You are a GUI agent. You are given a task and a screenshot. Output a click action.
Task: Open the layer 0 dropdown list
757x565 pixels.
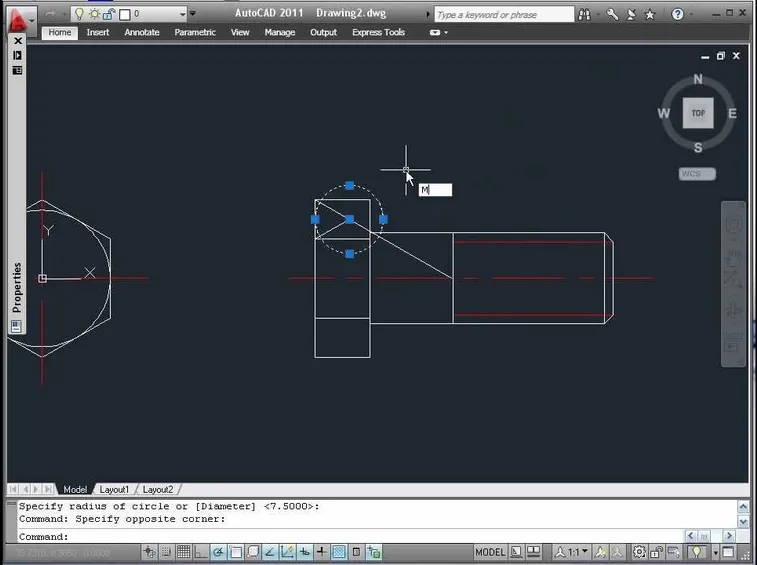pyautogui.click(x=182, y=14)
